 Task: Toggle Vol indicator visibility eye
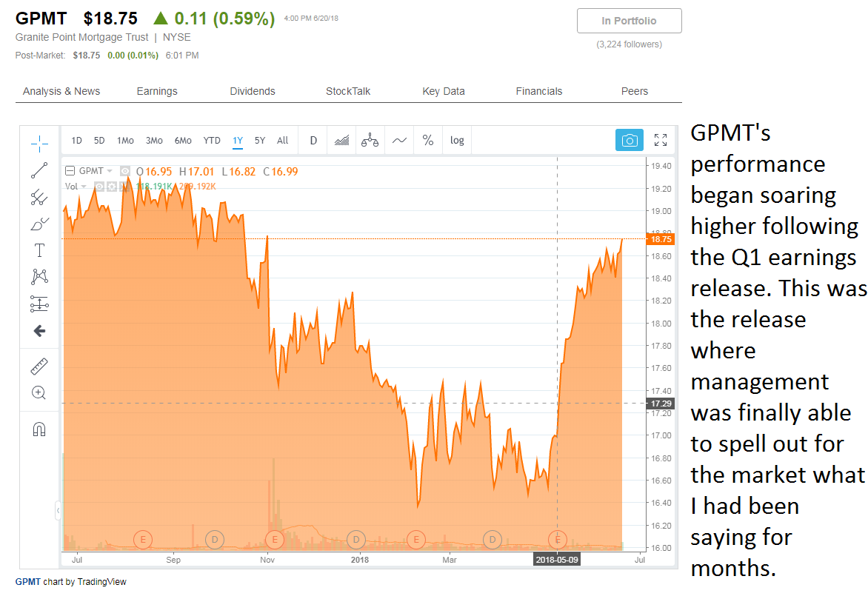click(x=99, y=187)
